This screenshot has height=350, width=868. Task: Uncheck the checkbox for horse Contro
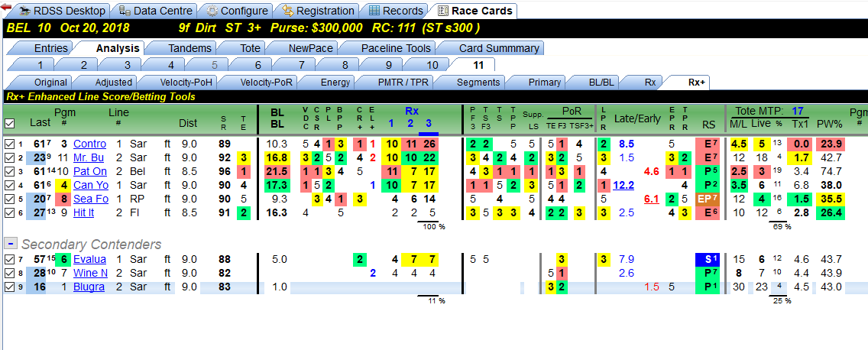(8, 144)
